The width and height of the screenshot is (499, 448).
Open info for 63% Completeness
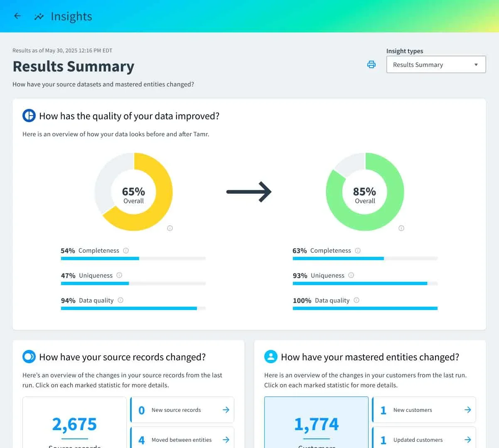(x=358, y=251)
